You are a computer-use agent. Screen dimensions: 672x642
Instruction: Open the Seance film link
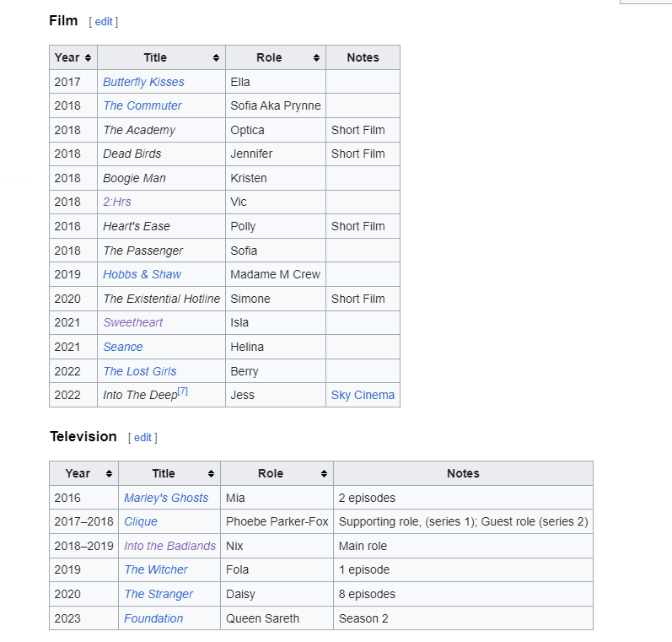(123, 347)
